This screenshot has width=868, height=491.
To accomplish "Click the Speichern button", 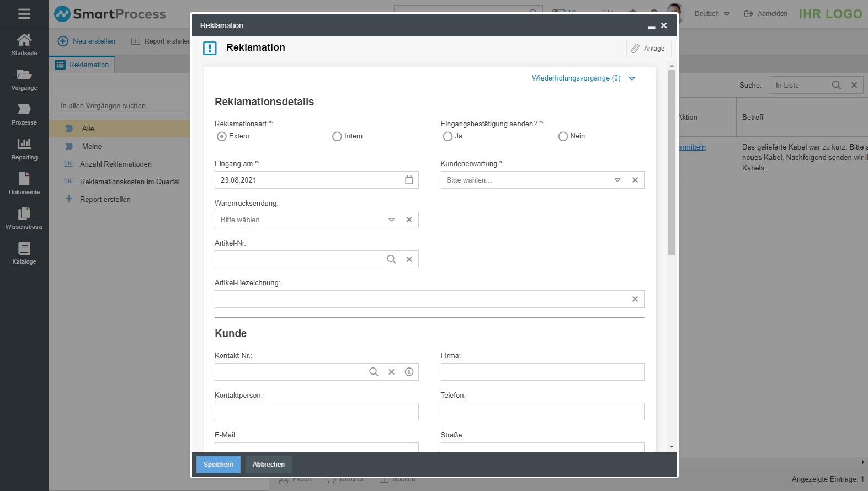I will click(x=219, y=465).
